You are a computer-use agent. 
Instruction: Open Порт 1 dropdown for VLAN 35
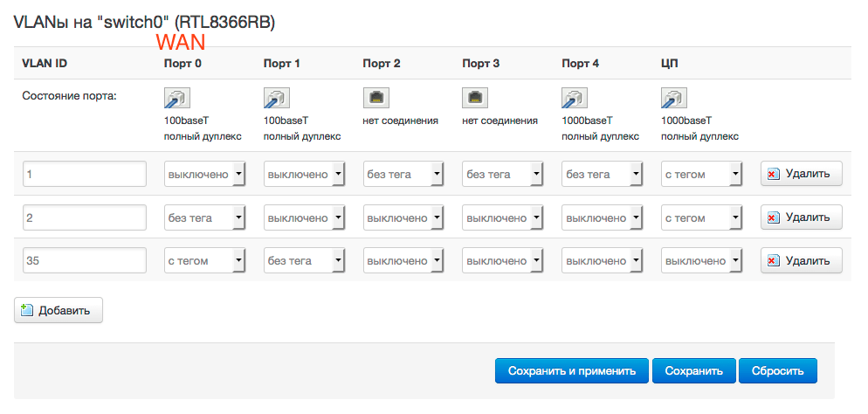(305, 260)
